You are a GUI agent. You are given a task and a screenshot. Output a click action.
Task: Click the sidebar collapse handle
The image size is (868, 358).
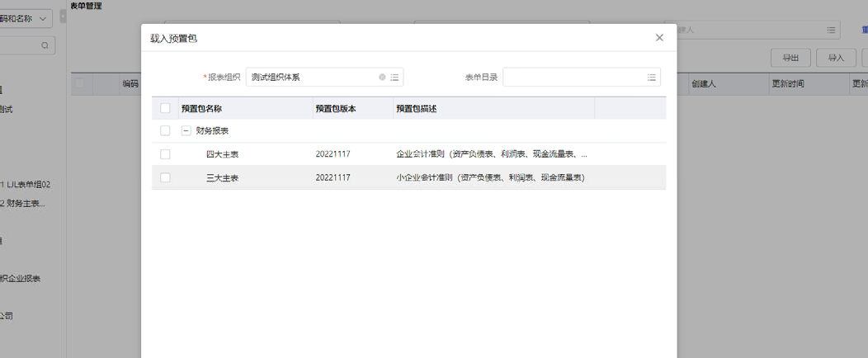(x=63, y=16)
